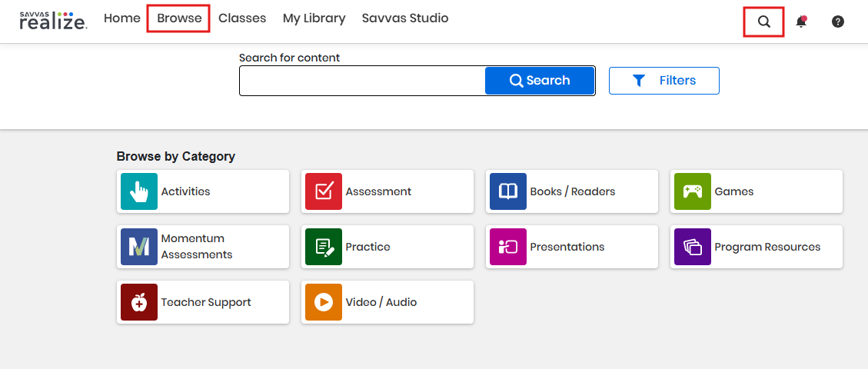Select the Momentum Assessments M icon
868x369 pixels.
(139, 247)
